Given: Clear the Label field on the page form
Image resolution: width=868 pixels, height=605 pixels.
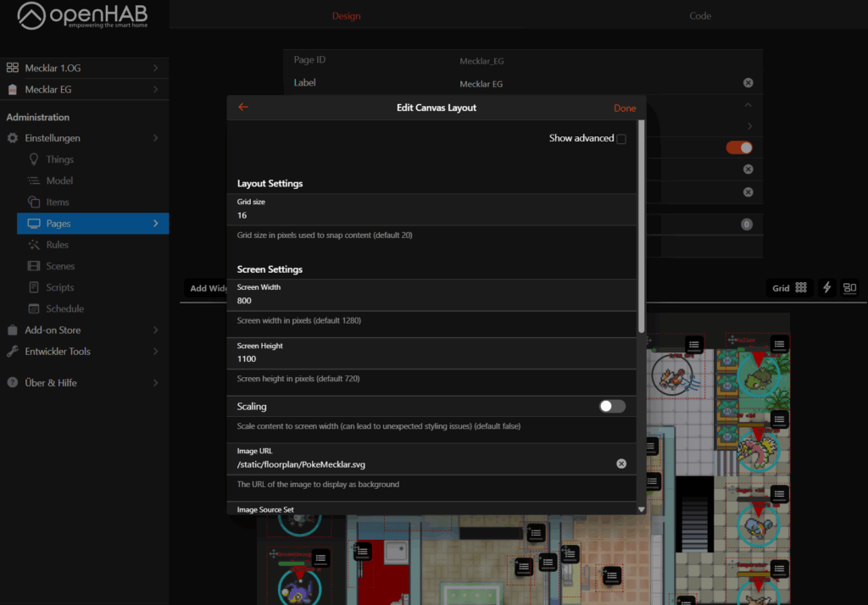Looking at the screenshot, I should pos(748,83).
